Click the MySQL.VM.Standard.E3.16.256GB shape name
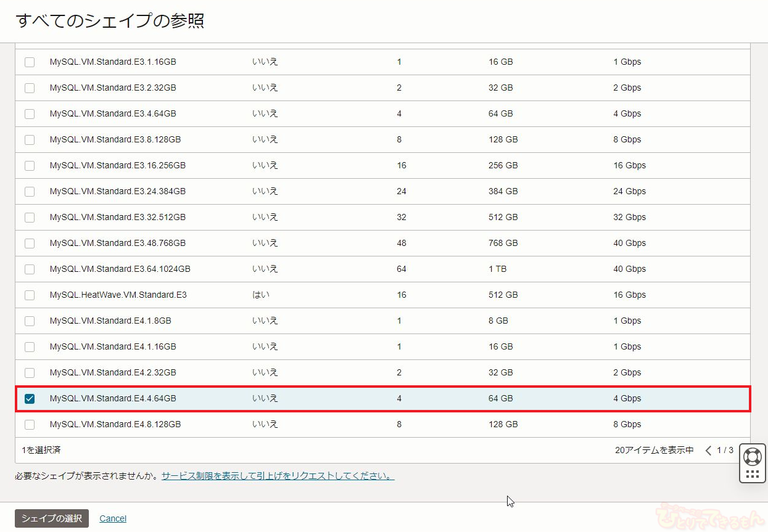 [x=117, y=165]
